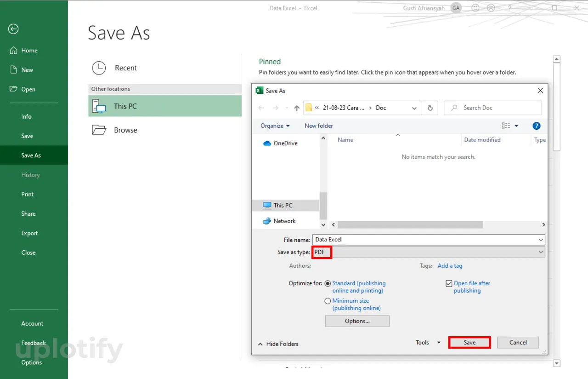Open the Organize dropdown menu
This screenshot has width=588, height=379.
pyautogui.click(x=275, y=126)
